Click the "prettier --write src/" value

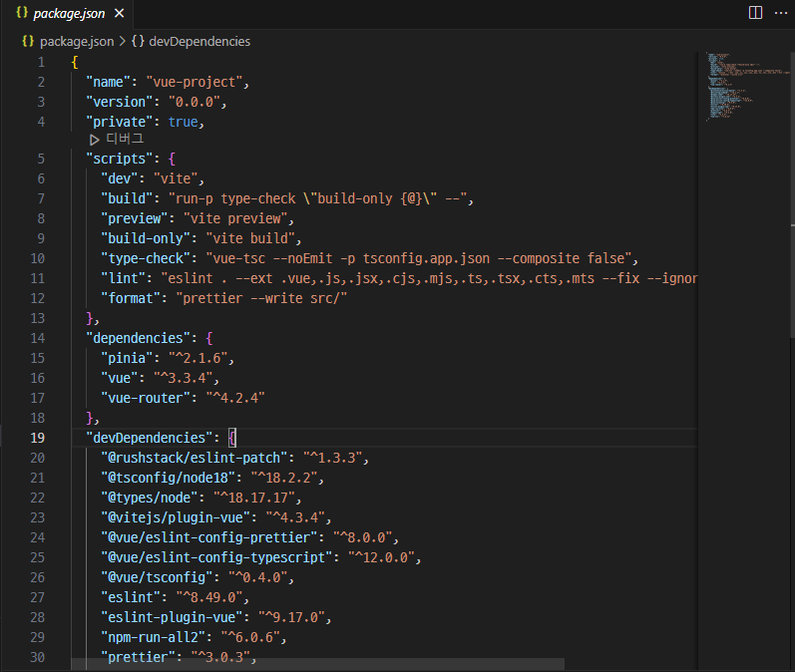coord(261,298)
